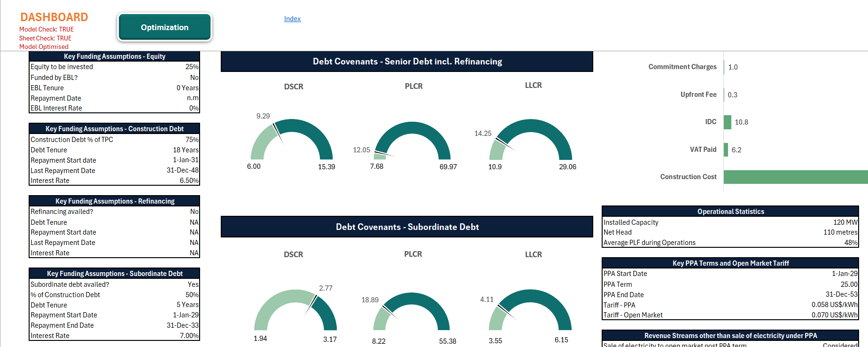The height and width of the screenshot is (347, 868).
Task: Click the VAT Paid bar showing 6.2
Action: tap(726, 150)
